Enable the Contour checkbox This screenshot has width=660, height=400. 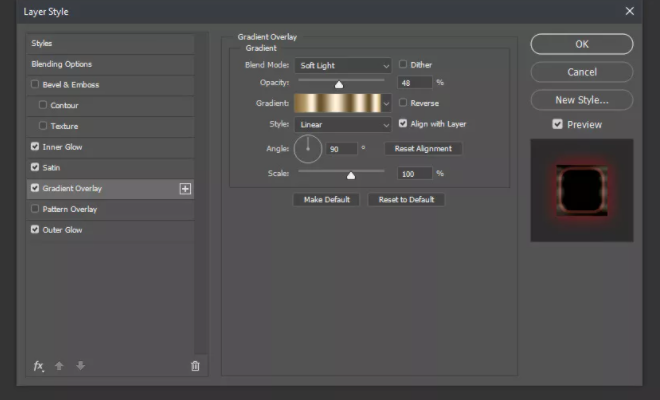43,105
